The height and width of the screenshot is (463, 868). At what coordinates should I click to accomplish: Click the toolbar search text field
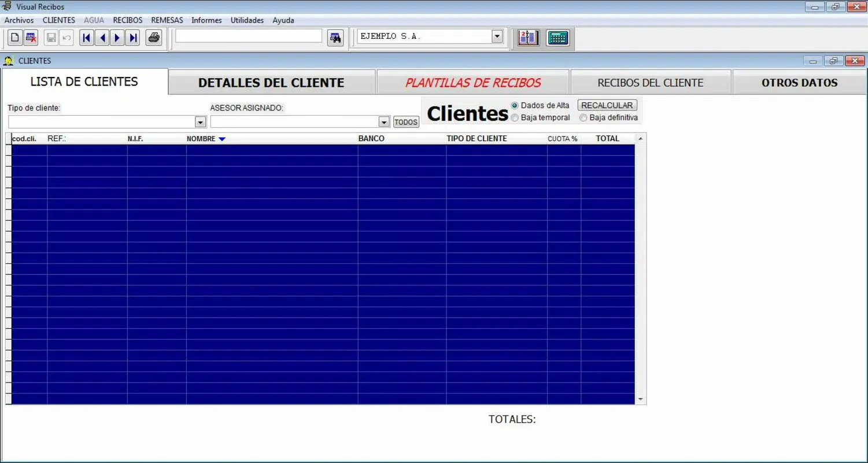[x=249, y=36]
